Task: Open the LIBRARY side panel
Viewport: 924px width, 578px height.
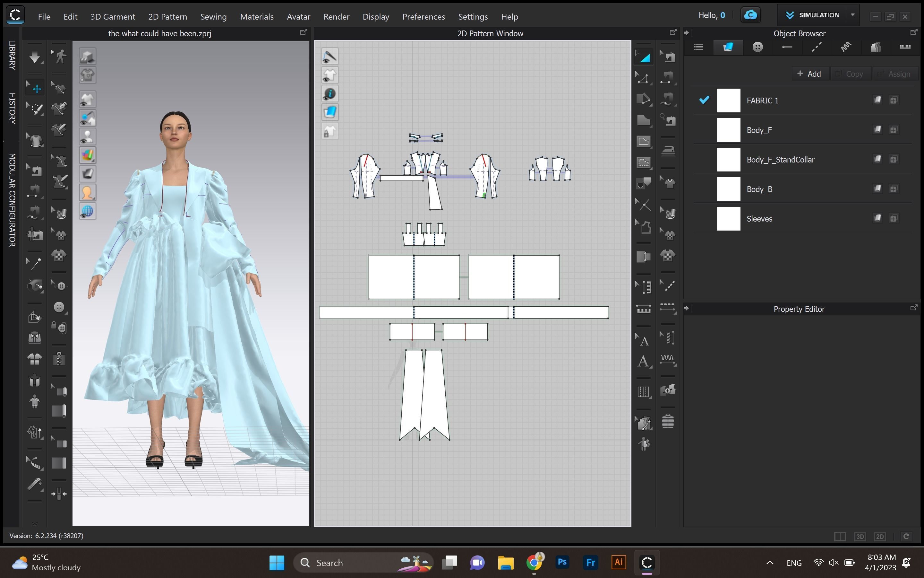Action: (12, 55)
